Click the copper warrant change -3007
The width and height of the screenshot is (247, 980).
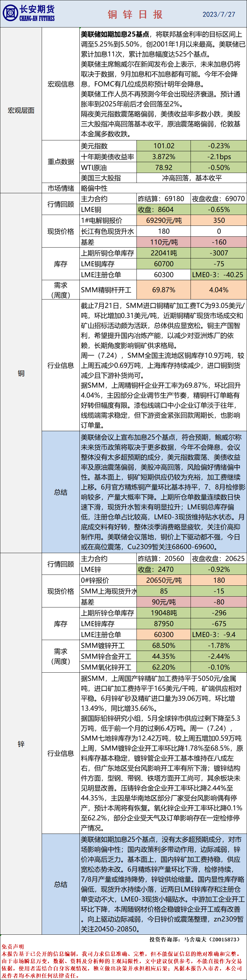coord(219,253)
